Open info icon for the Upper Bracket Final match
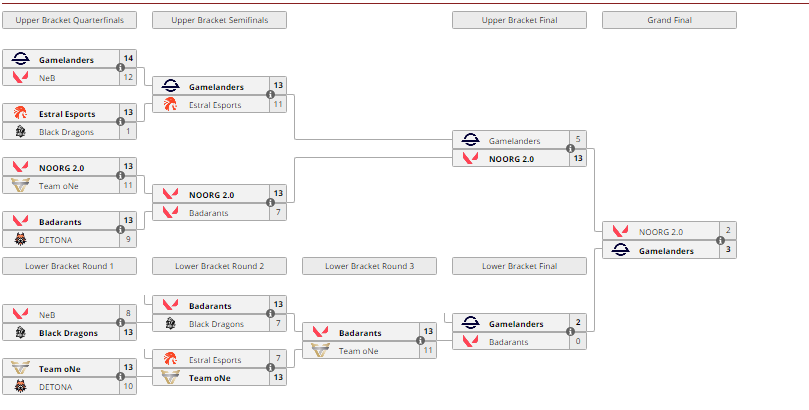Viewport: 809px width, 410px height. [570, 150]
